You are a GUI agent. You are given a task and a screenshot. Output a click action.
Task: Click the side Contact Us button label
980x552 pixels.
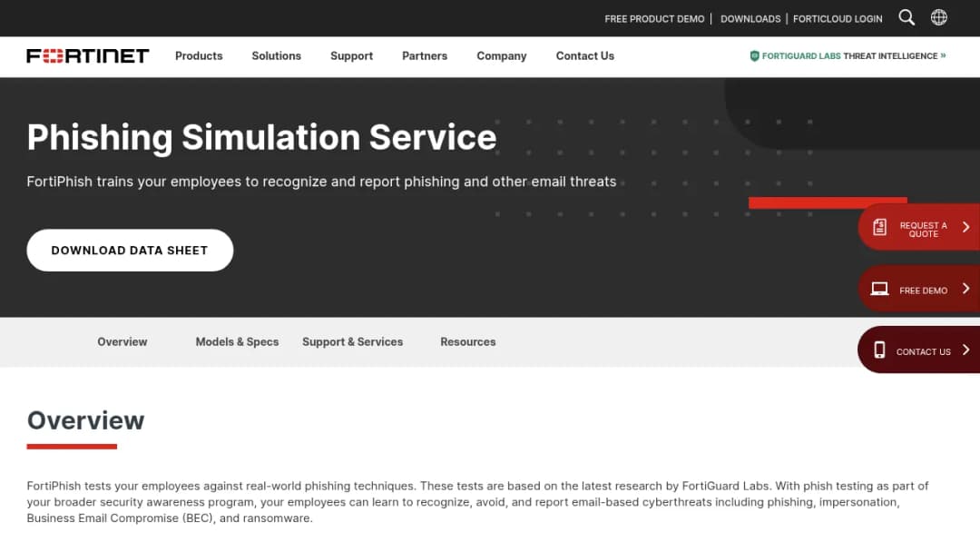[923, 352]
